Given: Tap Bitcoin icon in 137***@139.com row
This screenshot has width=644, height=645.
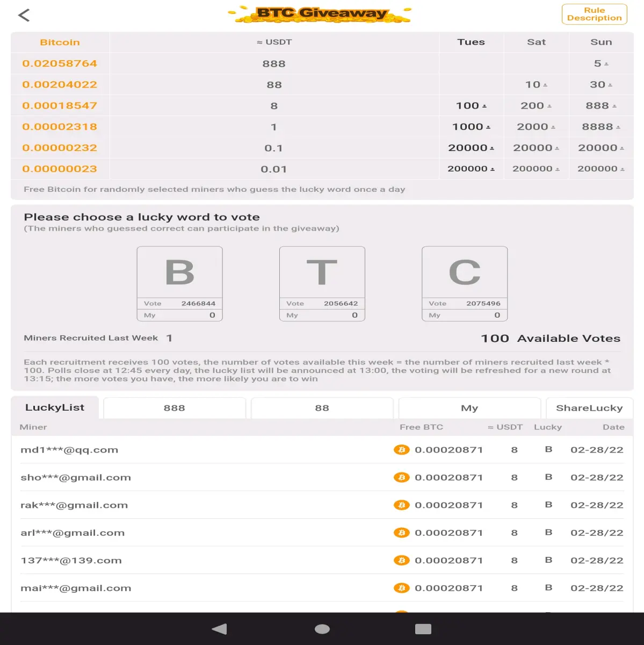Looking at the screenshot, I should (x=401, y=561).
